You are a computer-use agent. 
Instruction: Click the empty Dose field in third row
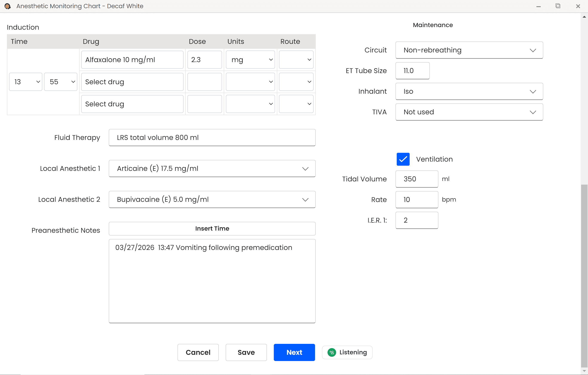[204, 104]
